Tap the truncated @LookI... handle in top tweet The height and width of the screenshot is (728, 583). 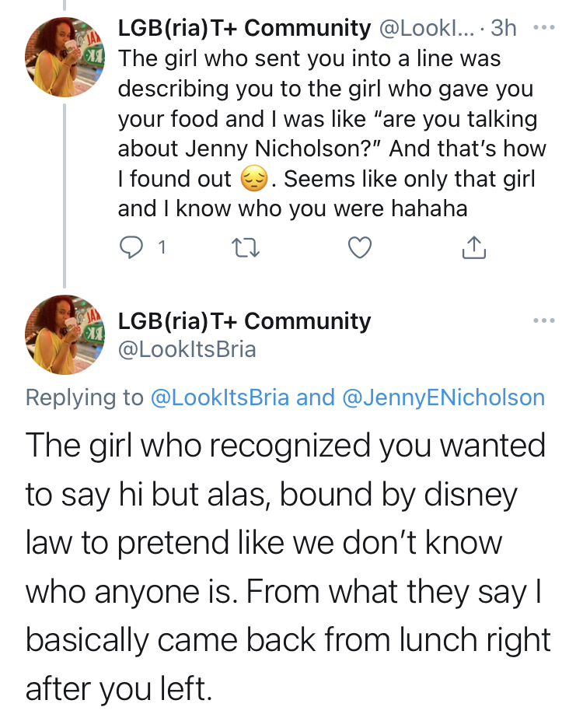point(427,28)
